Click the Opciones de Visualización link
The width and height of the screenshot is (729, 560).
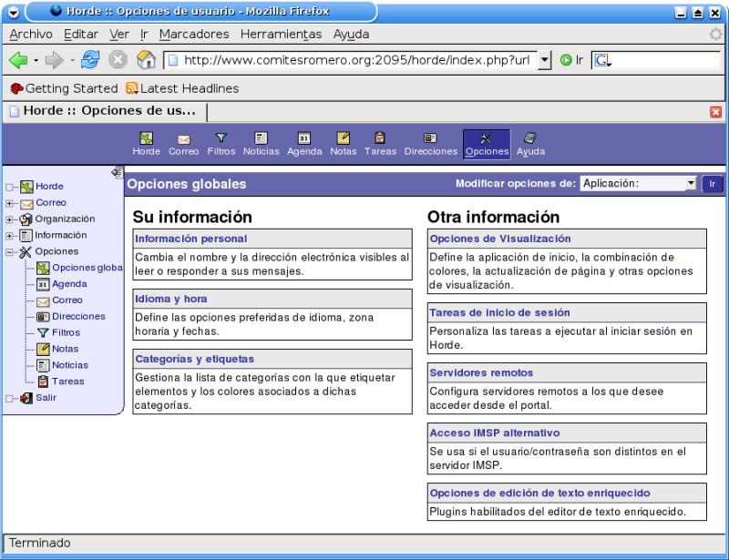pos(500,239)
